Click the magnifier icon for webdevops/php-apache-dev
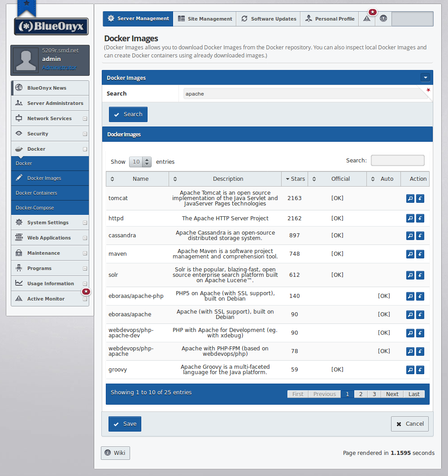 410,333
